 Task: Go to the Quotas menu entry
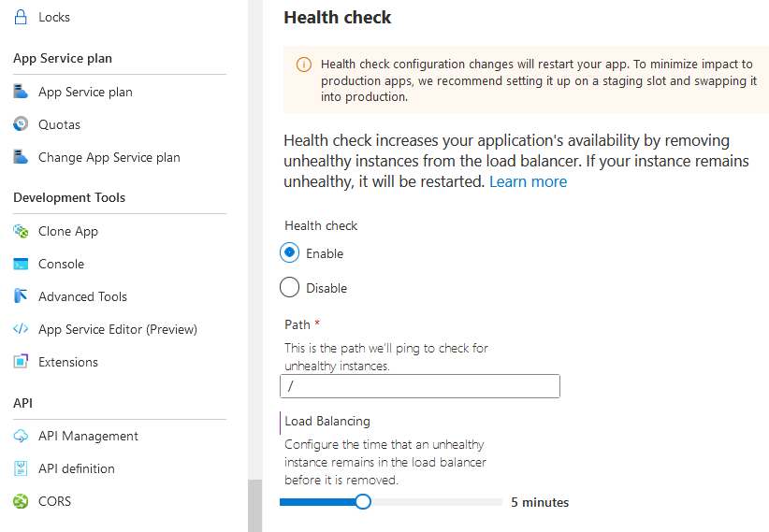[59, 124]
